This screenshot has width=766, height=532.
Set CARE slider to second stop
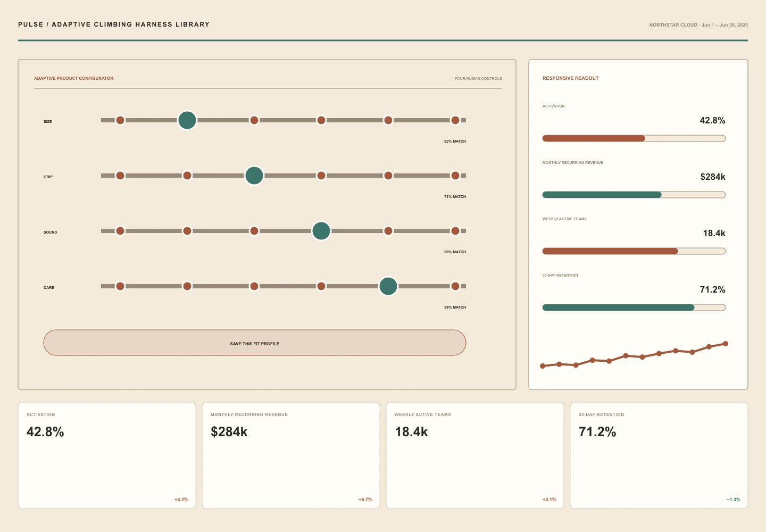(x=187, y=286)
